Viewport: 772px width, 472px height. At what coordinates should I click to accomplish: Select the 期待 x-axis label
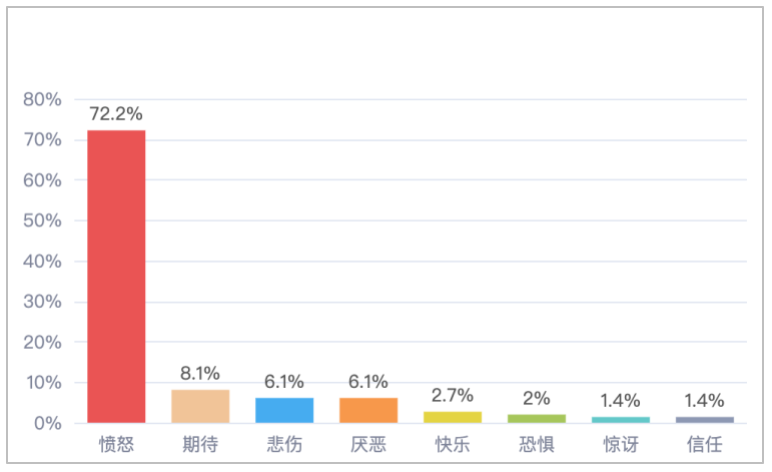(x=200, y=444)
